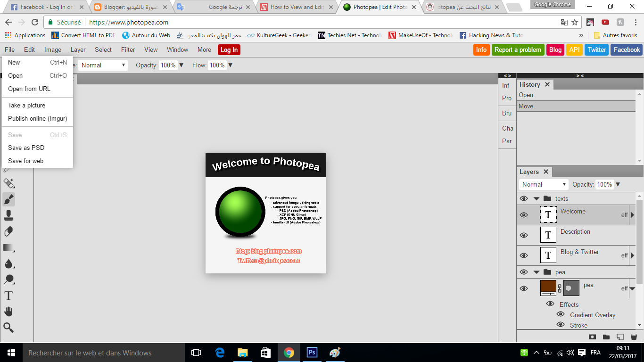The image size is (644, 362).
Task: Select the Eraser tool
Action: click(8, 231)
